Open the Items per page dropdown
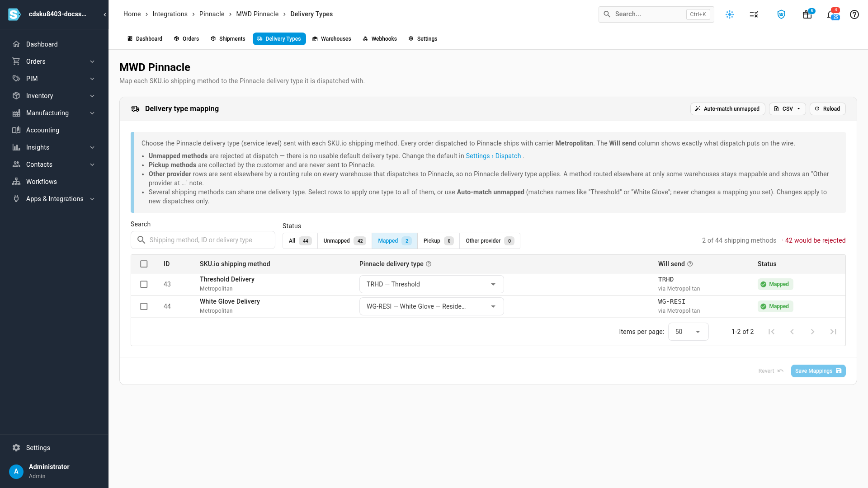 click(688, 332)
